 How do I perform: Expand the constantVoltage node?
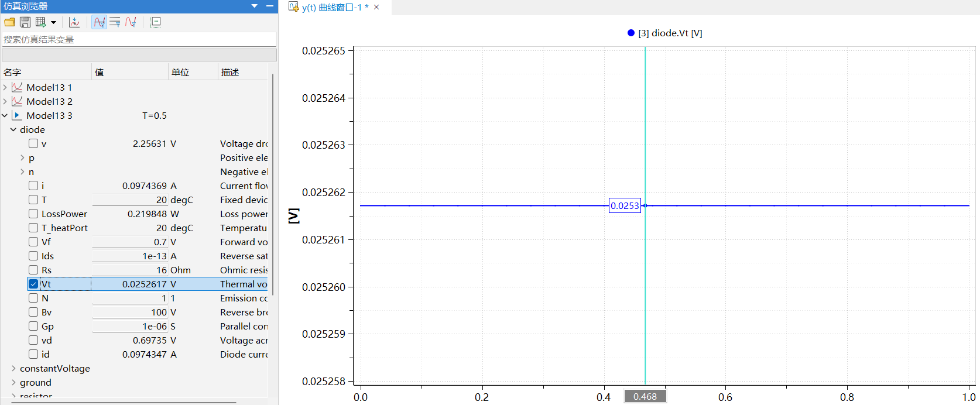coord(13,368)
